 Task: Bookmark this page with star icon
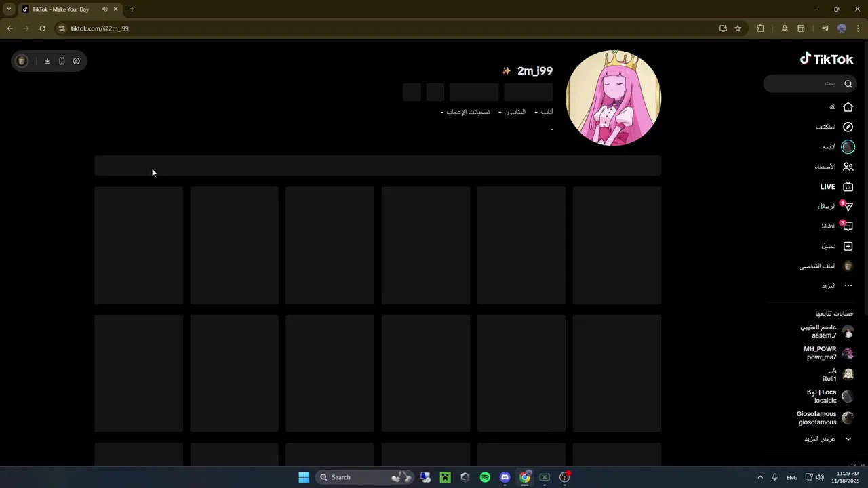(x=738, y=28)
